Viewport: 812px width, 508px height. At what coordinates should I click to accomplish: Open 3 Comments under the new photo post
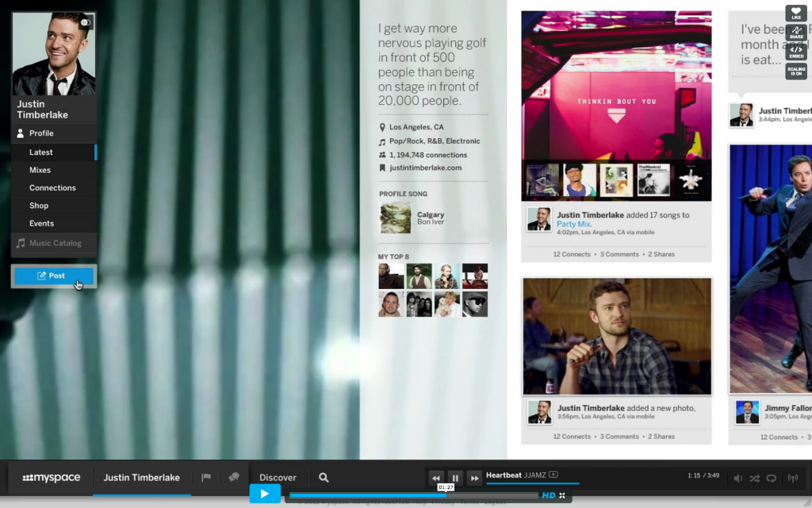(619, 437)
